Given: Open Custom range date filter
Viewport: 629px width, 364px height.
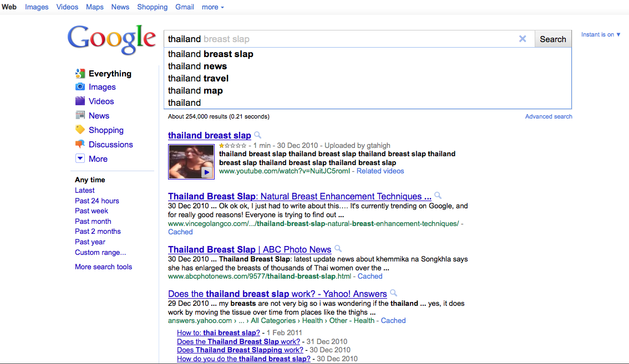Looking at the screenshot, I should pyautogui.click(x=100, y=252).
